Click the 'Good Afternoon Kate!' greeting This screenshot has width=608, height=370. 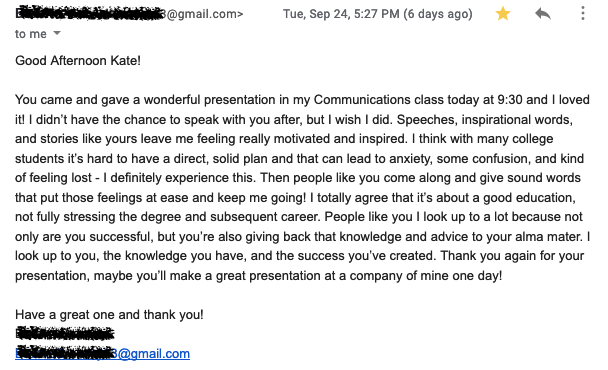78,61
